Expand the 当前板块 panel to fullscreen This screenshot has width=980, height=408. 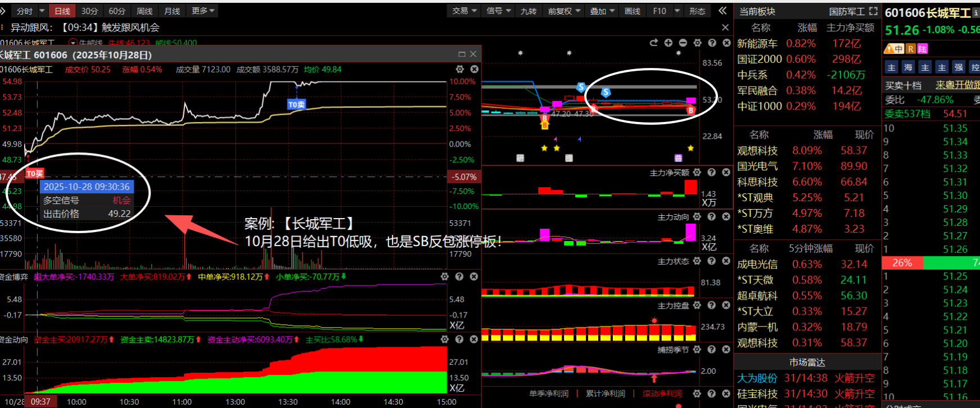point(873,11)
